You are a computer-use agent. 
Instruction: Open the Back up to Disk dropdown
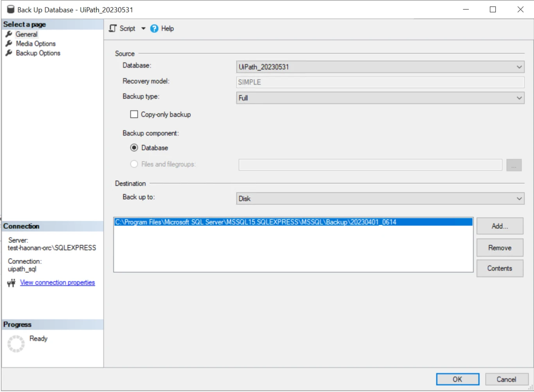coord(380,199)
